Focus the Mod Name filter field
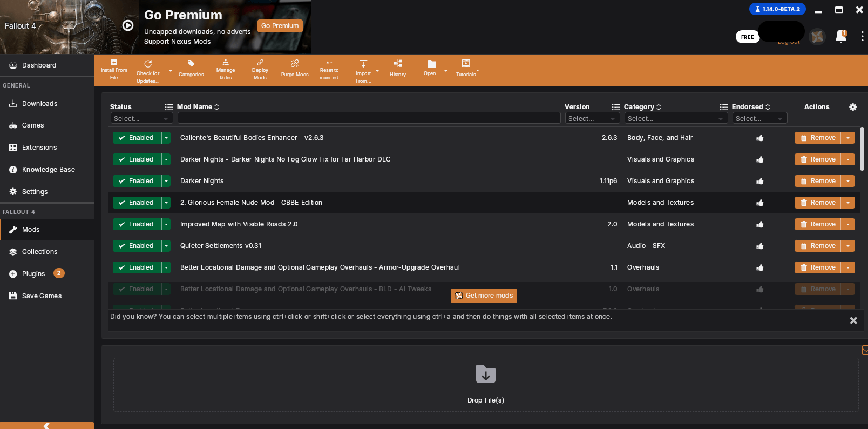868x429 pixels. [x=369, y=118]
